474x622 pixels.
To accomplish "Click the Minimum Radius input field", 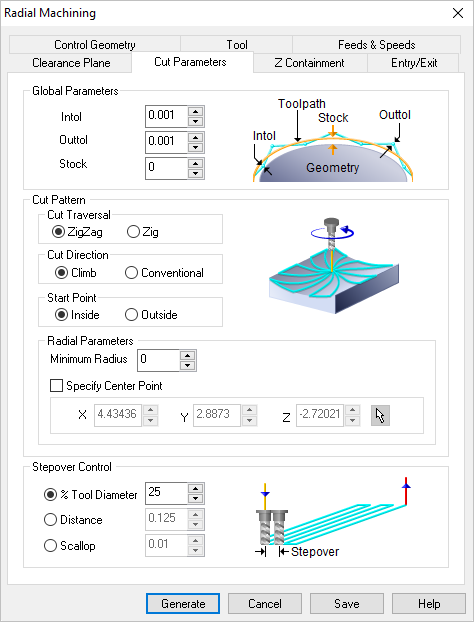I will tap(158, 360).
